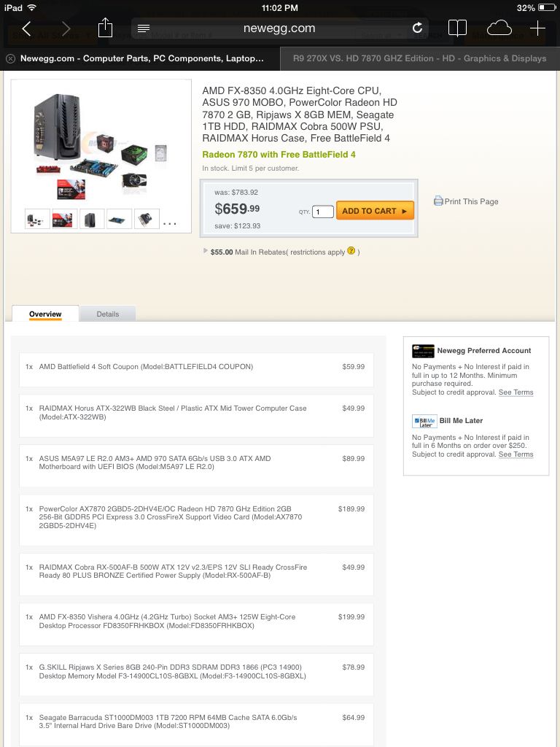Click the quantity input field

click(x=322, y=212)
